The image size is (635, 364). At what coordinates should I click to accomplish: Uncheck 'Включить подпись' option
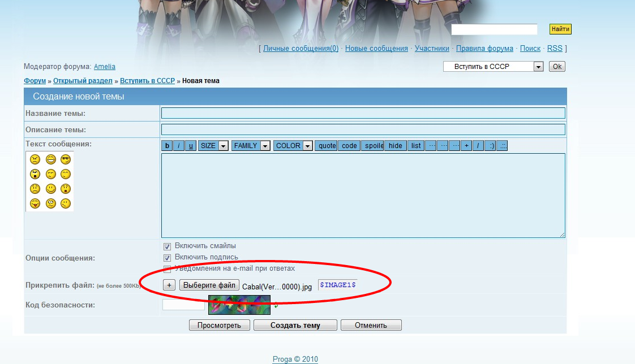[167, 258]
